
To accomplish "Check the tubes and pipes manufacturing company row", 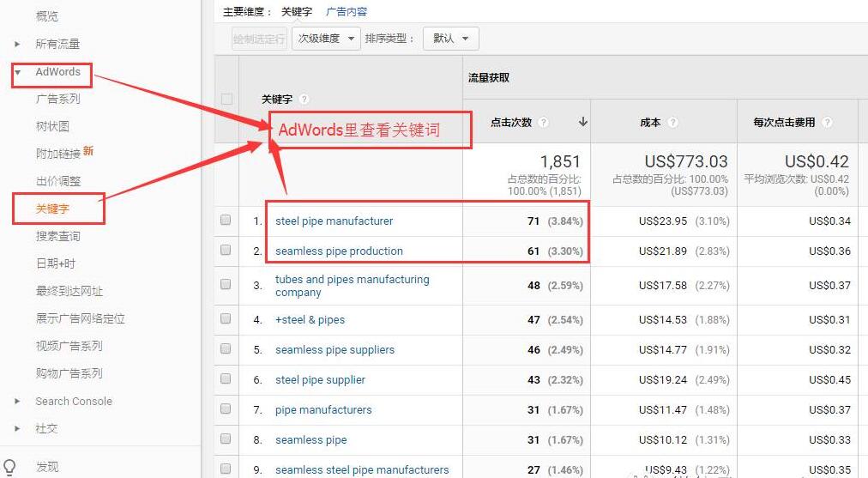I will tap(226, 284).
